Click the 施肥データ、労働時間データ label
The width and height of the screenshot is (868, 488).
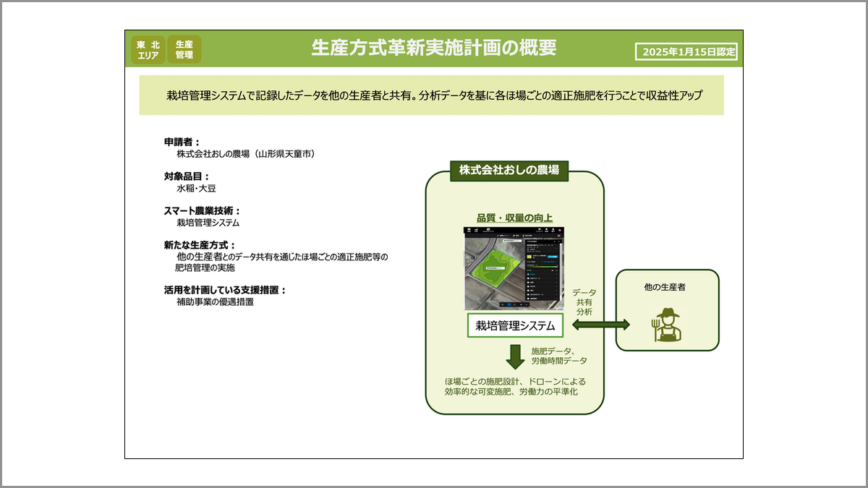point(558,356)
